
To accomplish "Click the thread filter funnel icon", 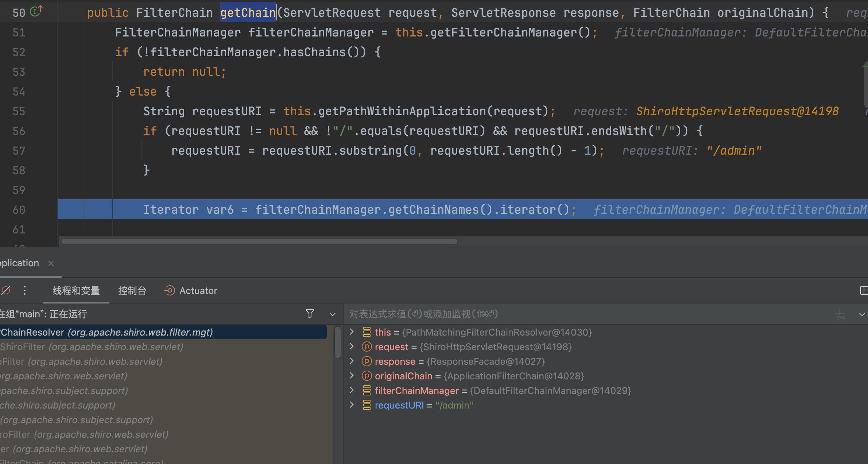I will coord(310,314).
